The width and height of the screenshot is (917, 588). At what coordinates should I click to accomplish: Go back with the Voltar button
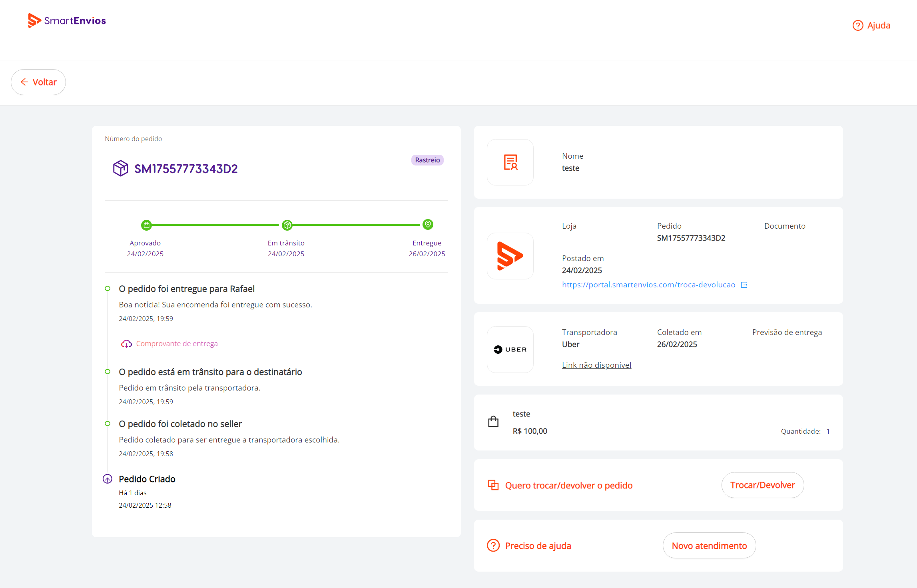38,82
